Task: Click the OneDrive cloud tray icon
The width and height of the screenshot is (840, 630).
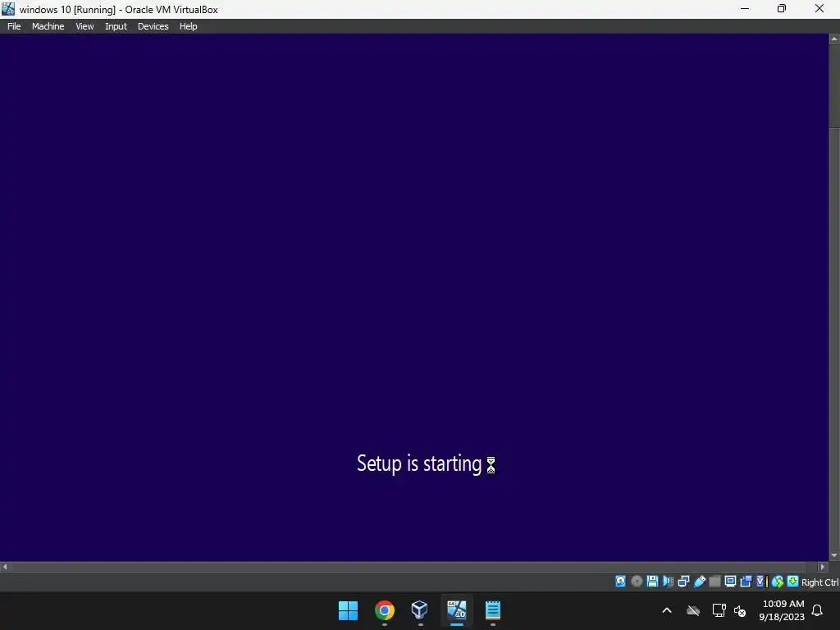Action: click(693, 610)
